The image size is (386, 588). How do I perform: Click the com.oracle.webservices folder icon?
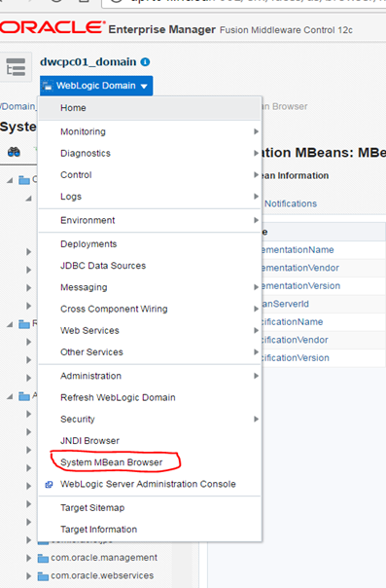click(43, 576)
